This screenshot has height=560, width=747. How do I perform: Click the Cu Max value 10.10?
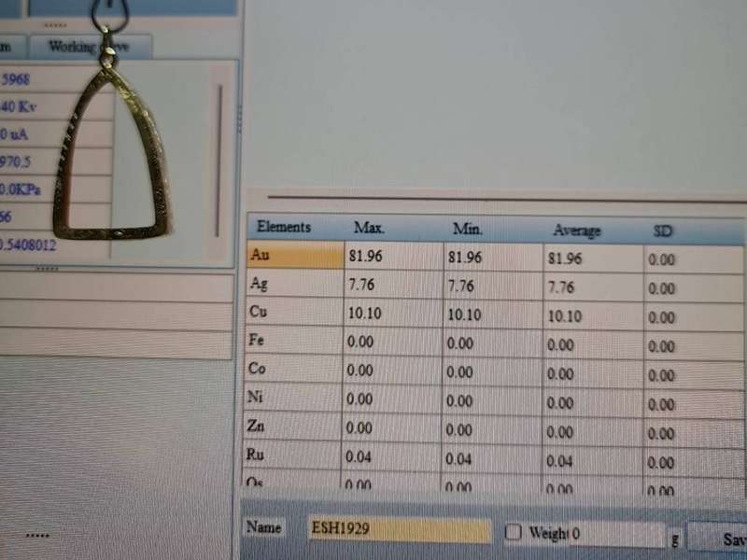click(x=364, y=314)
